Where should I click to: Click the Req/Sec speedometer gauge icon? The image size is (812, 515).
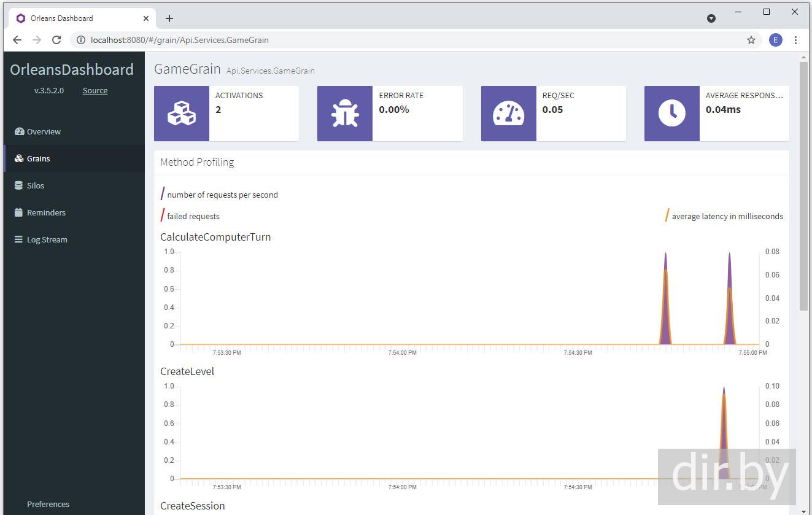(508, 114)
